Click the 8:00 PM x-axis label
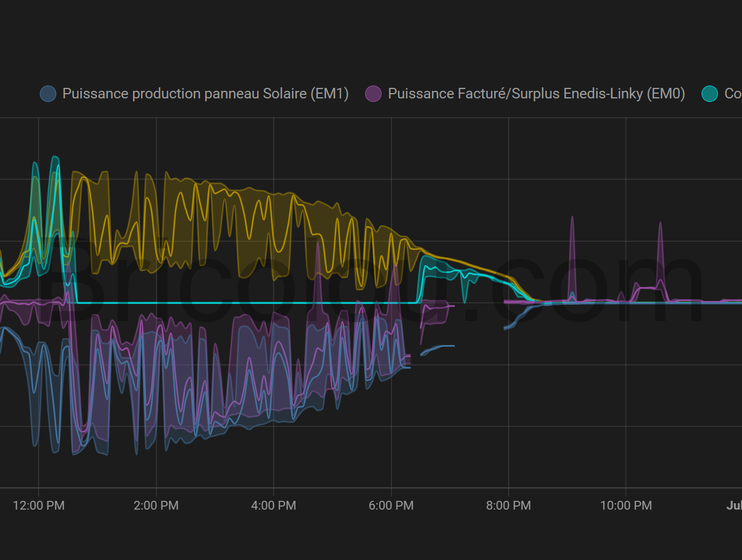Image resolution: width=742 pixels, height=560 pixels. 508,506
